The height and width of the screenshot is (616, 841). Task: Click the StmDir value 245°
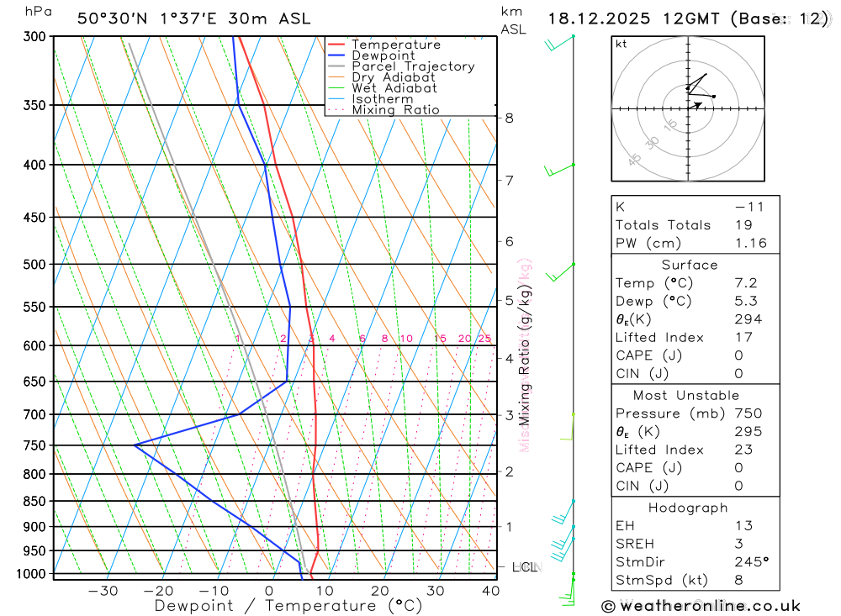751,562
